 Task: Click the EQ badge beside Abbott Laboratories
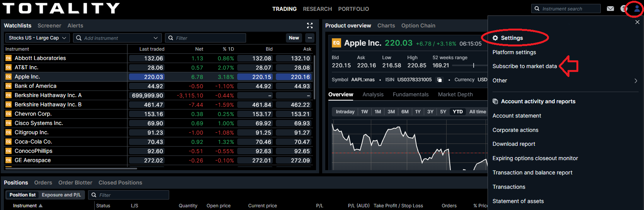point(8,58)
